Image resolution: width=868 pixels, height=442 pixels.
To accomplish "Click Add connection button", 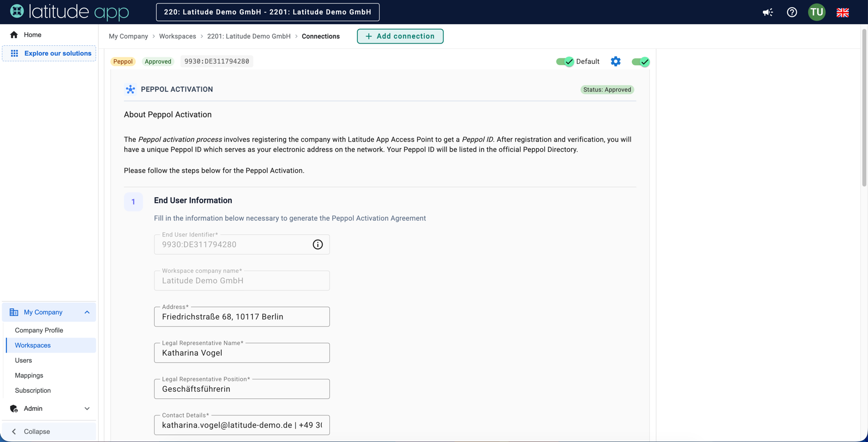I will 400,36.
